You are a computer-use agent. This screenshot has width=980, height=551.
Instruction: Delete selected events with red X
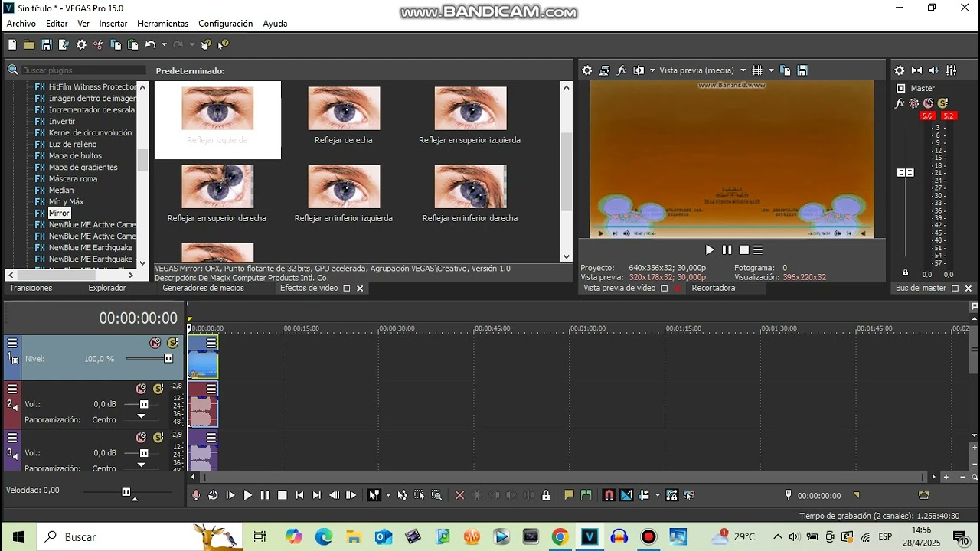pyautogui.click(x=459, y=495)
